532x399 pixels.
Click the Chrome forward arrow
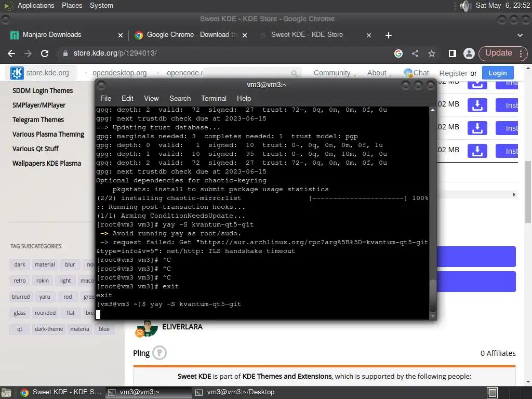(28, 54)
